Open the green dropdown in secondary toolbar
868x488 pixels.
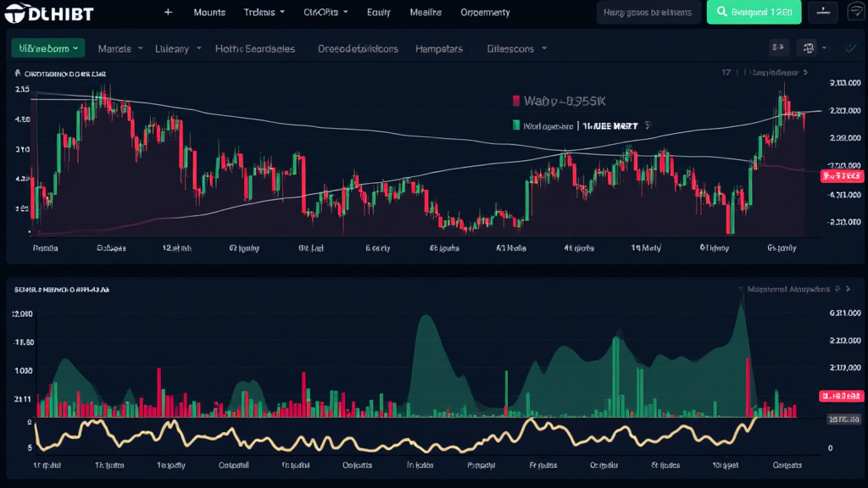[47, 48]
